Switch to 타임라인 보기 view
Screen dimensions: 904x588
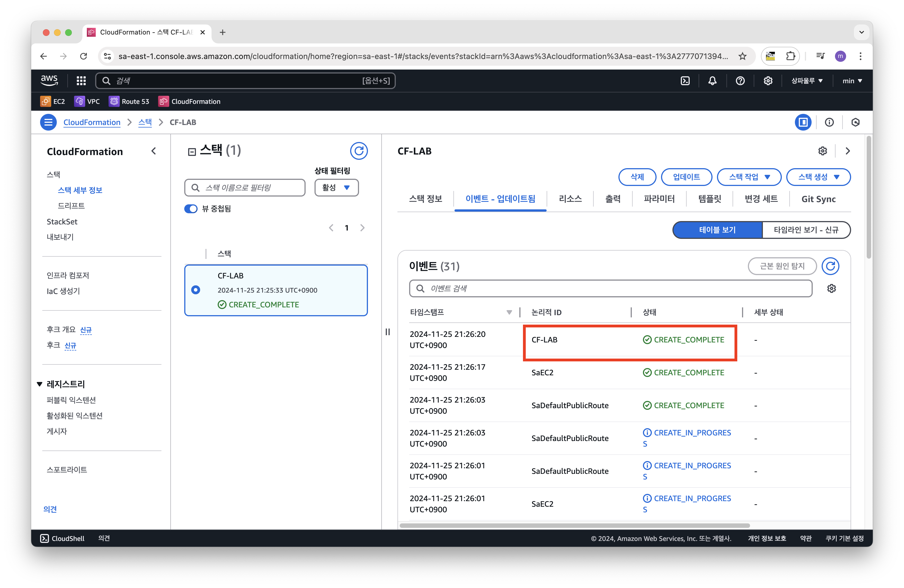coord(806,230)
